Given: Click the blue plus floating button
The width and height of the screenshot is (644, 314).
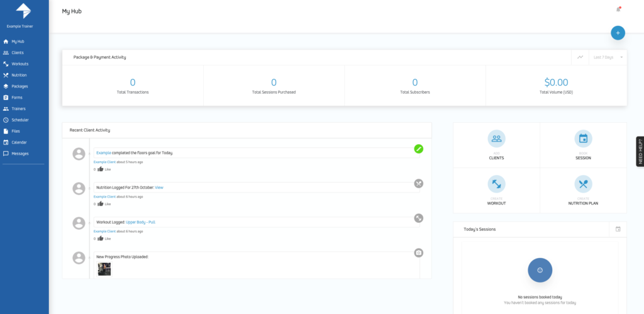Looking at the screenshot, I should (618, 33).
